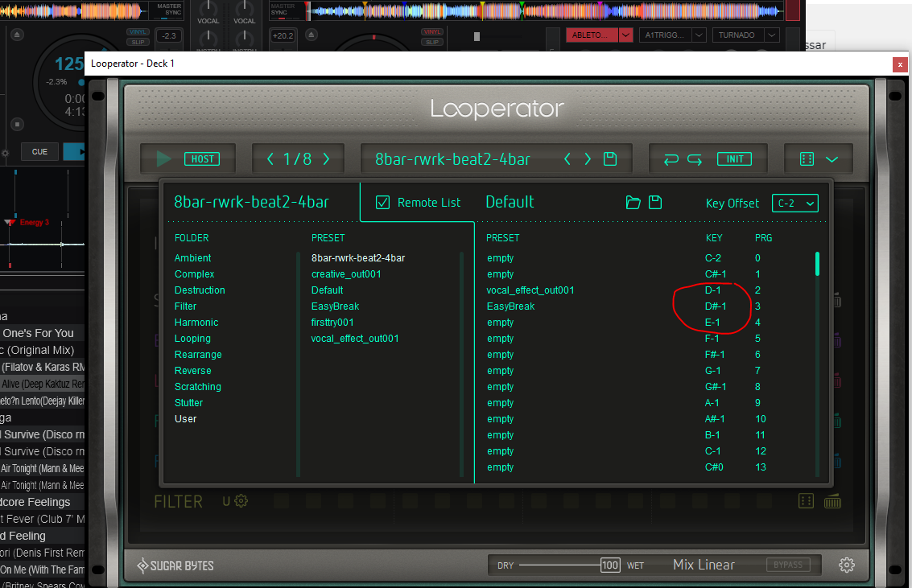Image resolution: width=912 pixels, height=588 pixels.
Task: Toggle SLIP mode on left deck
Action: point(138,42)
